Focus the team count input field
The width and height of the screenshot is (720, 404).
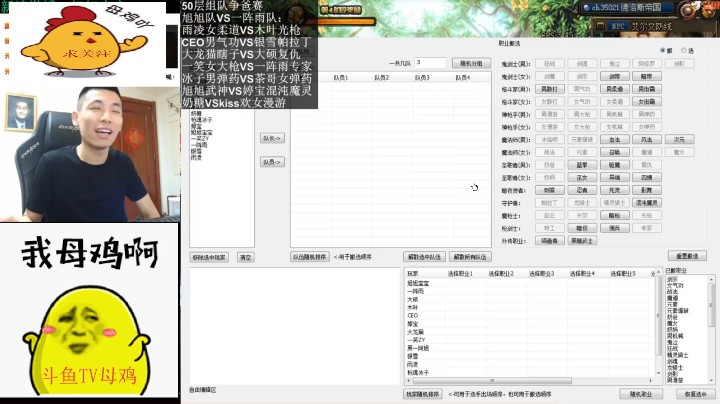(x=430, y=63)
